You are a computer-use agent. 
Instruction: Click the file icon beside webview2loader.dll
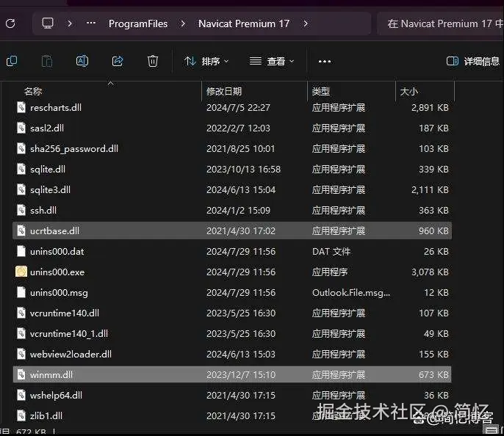tap(21, 354)
